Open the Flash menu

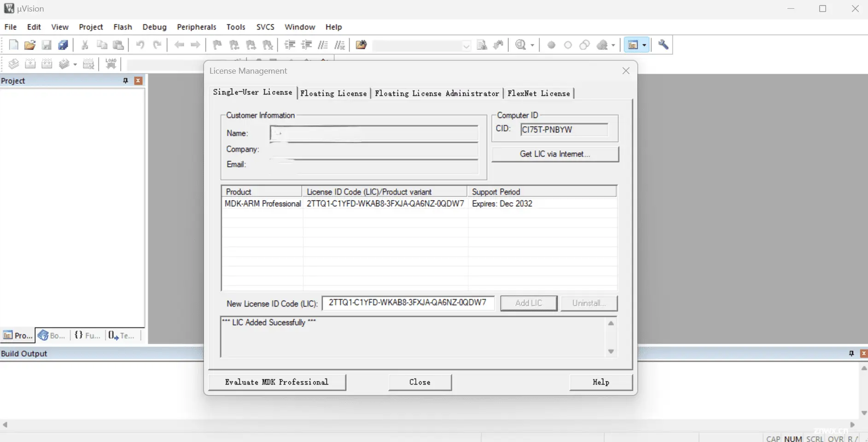pos(122,27)
